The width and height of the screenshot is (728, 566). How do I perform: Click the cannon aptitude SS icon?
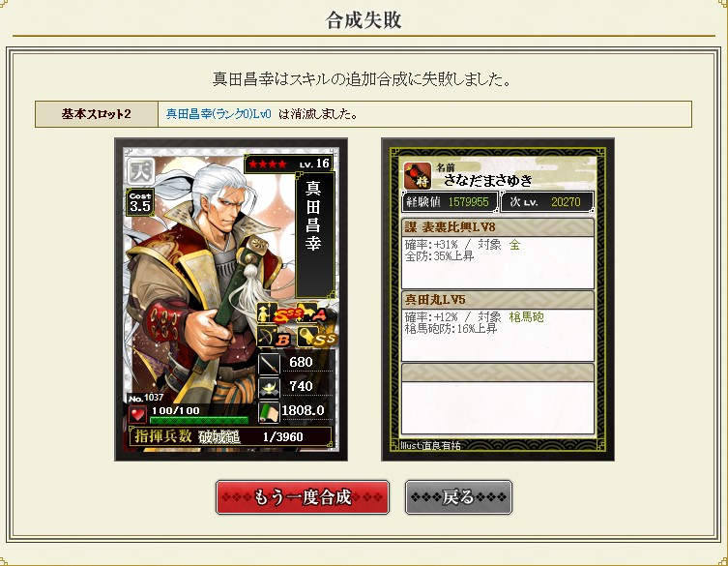(x=317, y=336)
